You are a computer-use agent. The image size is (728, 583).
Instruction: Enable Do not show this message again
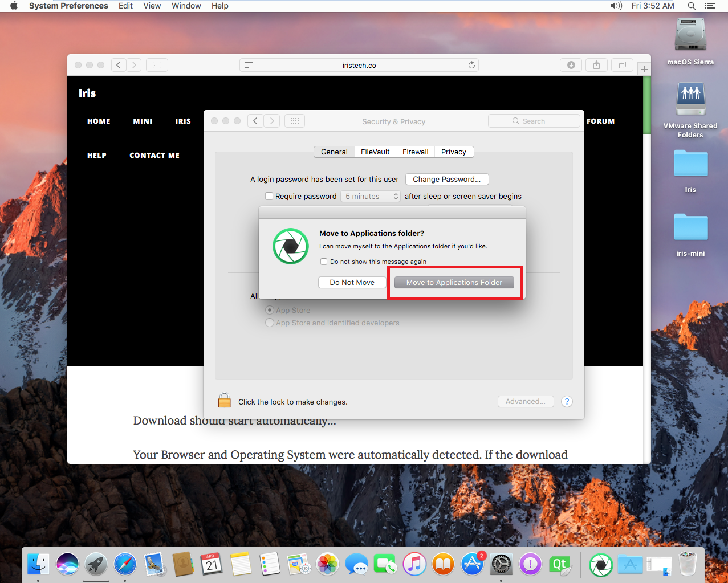point(324,262)
